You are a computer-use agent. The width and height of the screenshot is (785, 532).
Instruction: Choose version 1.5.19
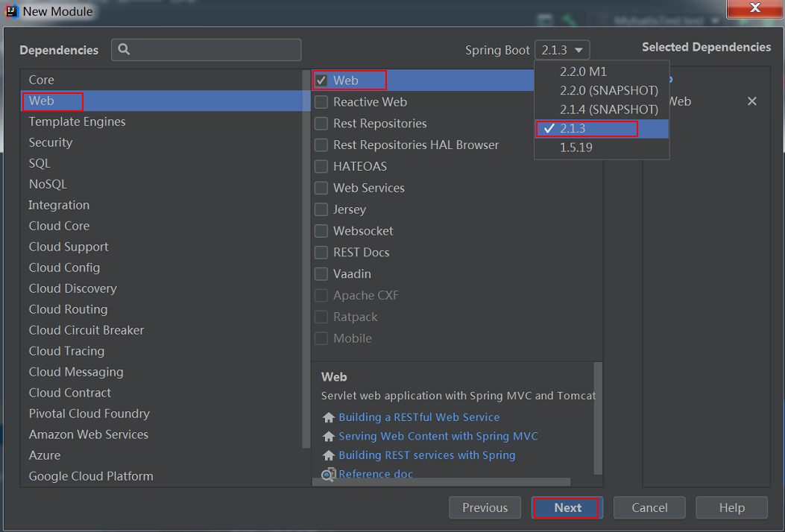pyautogui.click(x=602, y=148)
